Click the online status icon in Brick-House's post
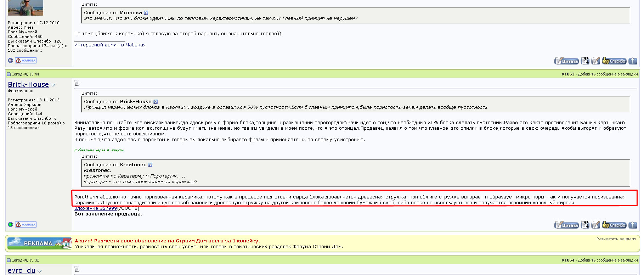The width and height of the screenshot is (644, 275). click(x=10, y=225)
